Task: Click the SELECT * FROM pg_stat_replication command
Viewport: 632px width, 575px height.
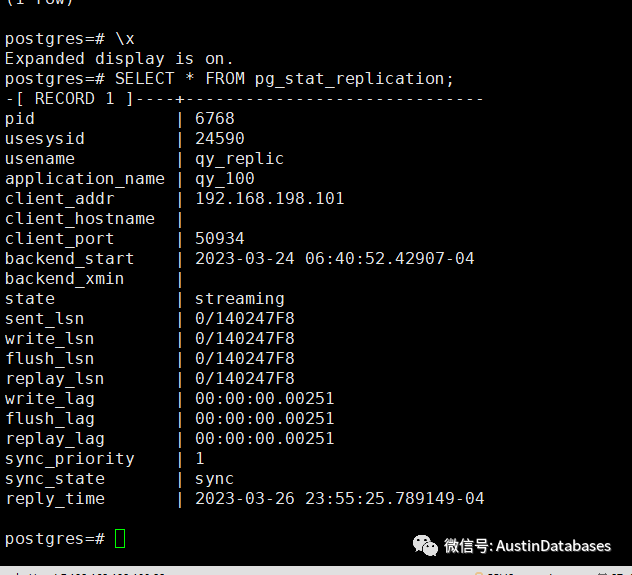Action: pyautogui.click(x=285, y=78)
